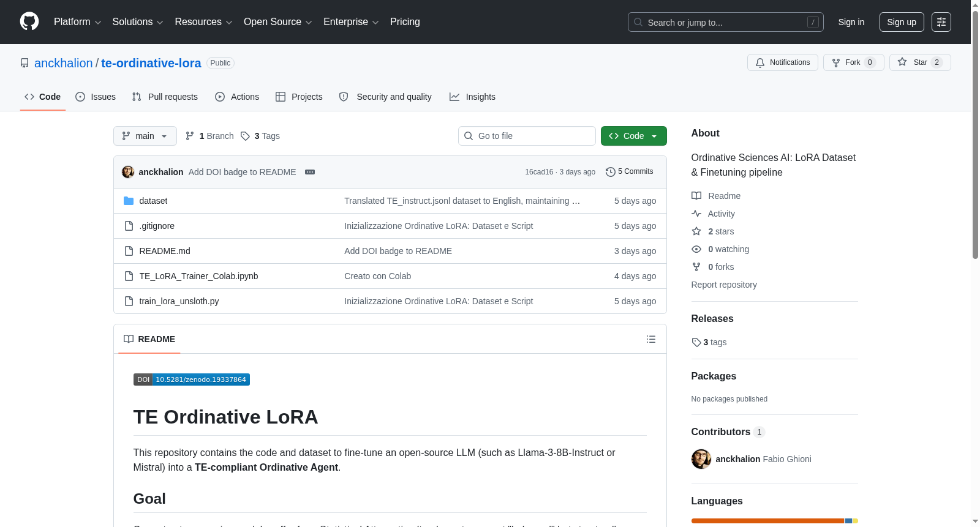
Task: Click Report repository link
Action: 724,285
